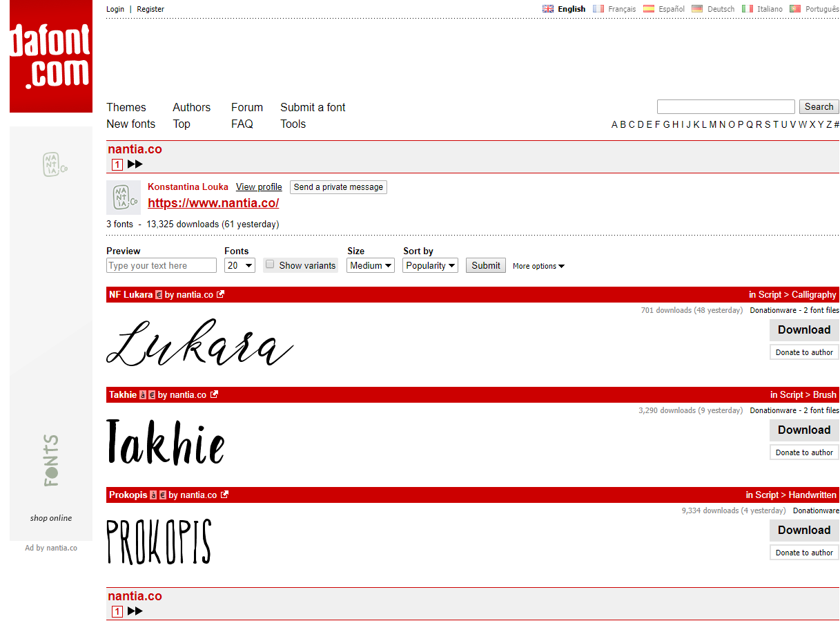Image resolution: width=840 pixels, height=621 pixels.
Task: Click the Euro symbol icon next to Takhie
Action: tap(152, 394)
